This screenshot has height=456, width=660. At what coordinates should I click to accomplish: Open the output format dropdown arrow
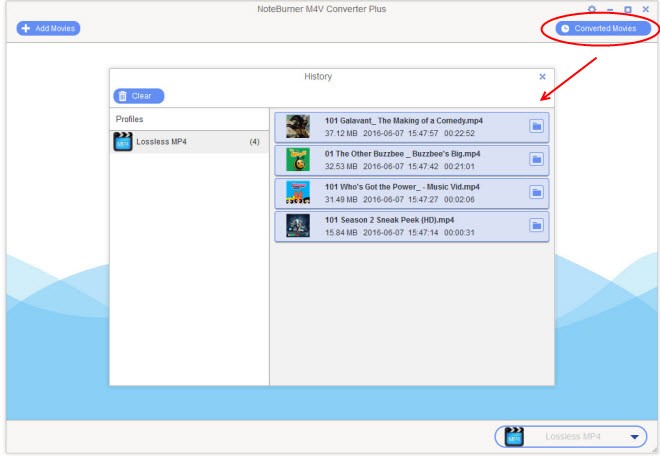click(635, 437)
